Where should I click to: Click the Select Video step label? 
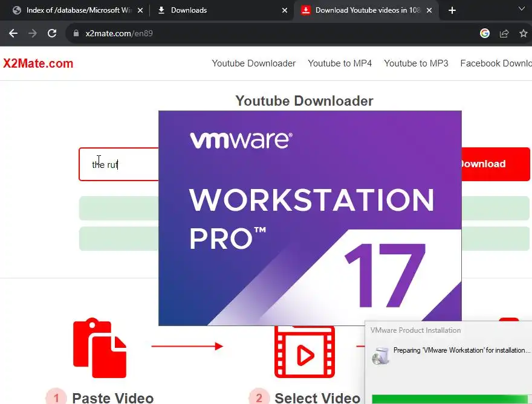[x=317, y=398]
